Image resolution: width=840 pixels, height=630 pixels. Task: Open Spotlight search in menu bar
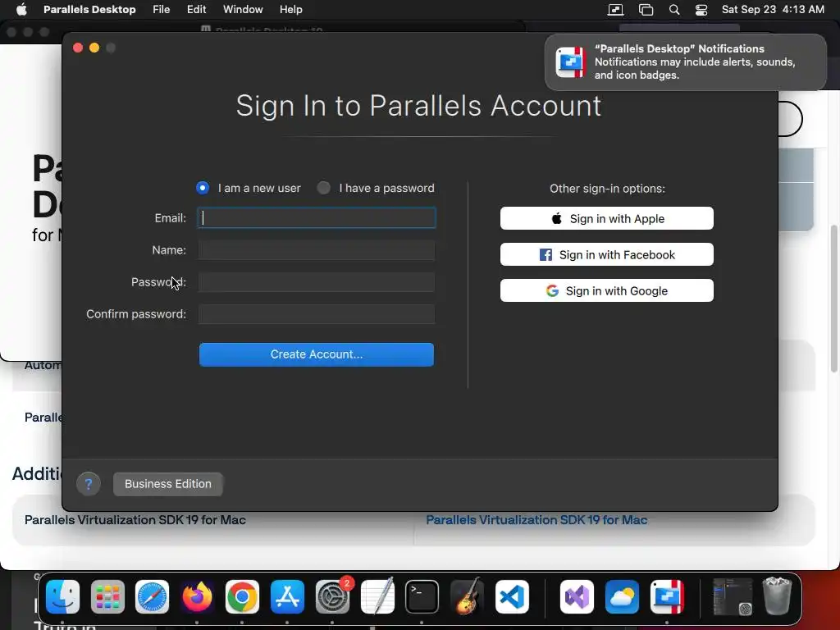674,10
